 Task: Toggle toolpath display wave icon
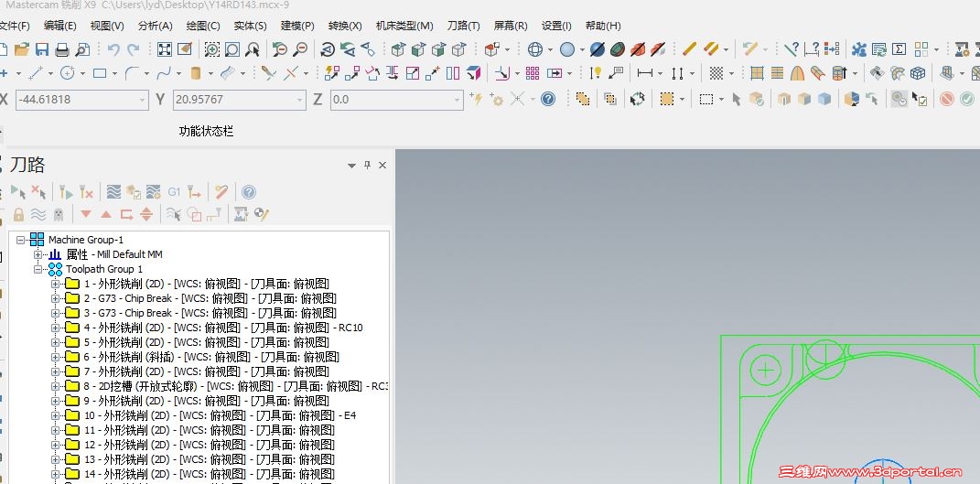pyautogui.click(x=38, y=214)
